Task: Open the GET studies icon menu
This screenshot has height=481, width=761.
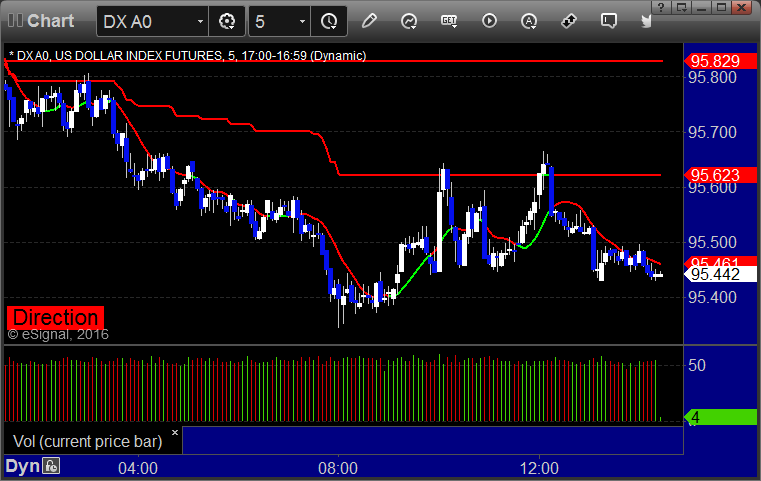Action: 449,21
